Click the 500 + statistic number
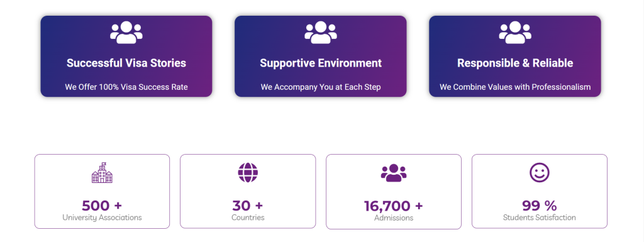The width and height of the screenshot is (644, 242). point(102,206)
